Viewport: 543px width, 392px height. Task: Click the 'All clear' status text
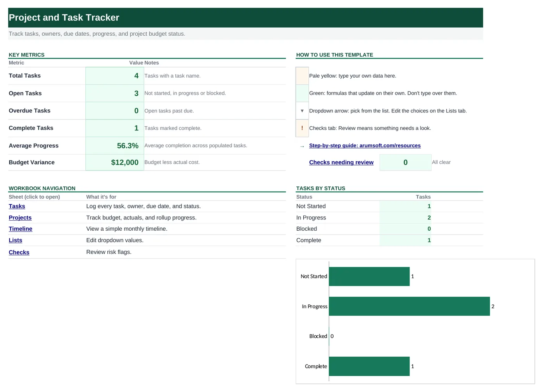pyautogui.click(x=441, y=162)
